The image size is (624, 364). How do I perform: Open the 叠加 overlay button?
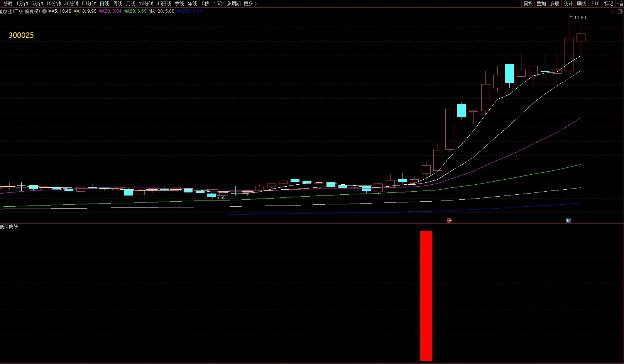[541, 3]
